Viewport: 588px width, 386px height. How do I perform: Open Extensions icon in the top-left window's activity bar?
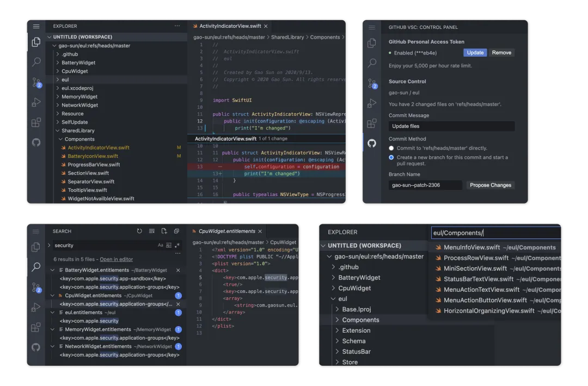pos(36,122)
